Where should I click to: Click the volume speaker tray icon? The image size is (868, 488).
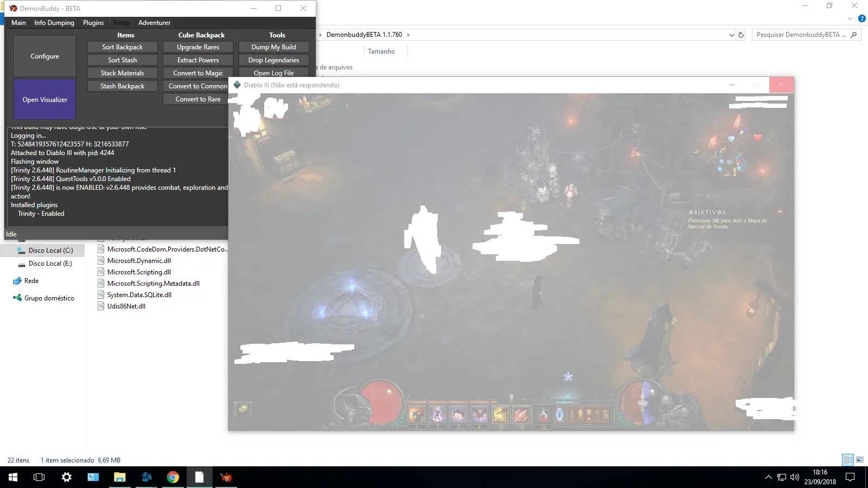click(795, 477)
